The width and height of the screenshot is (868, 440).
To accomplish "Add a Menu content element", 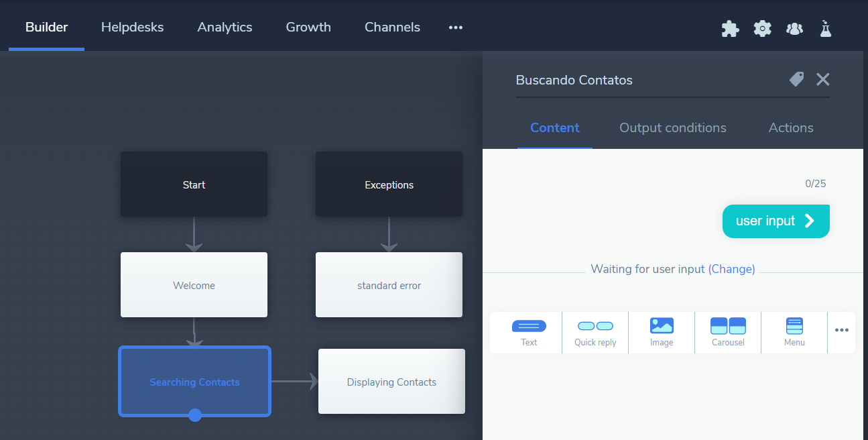I will (794, 333).
